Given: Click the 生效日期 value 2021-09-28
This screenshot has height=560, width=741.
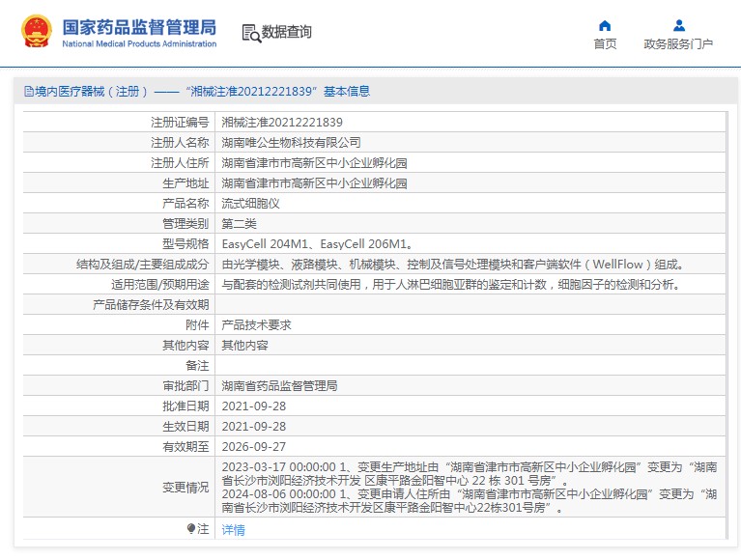Looking at the screenshot, I should (x=254, y=427).
